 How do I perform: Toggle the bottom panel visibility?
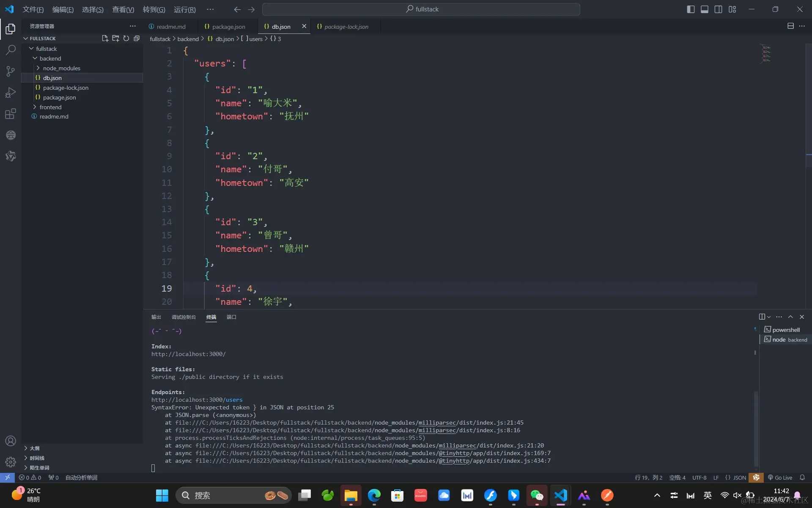click(x=705, y=9)
